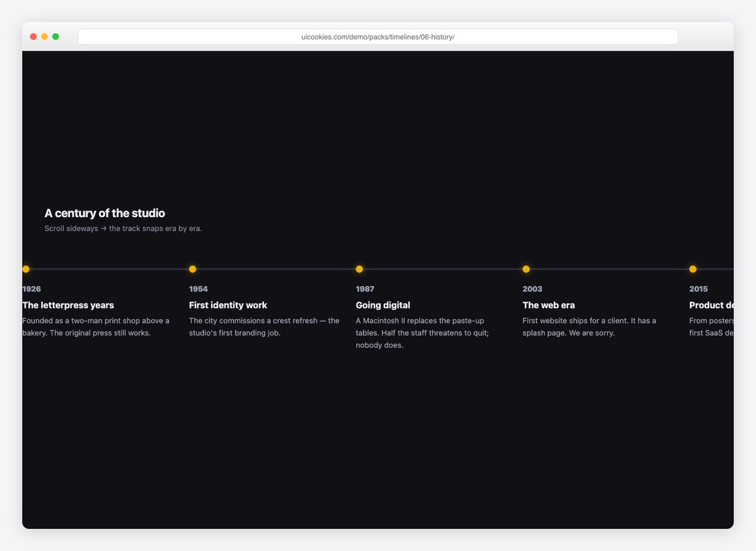Click the 1987 timeline dot
756x551 pixels.
tap(359, 269)
